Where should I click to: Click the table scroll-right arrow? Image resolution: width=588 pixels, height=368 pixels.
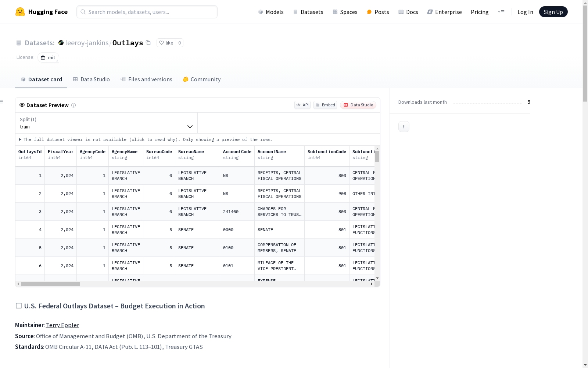tap(372, 284)
